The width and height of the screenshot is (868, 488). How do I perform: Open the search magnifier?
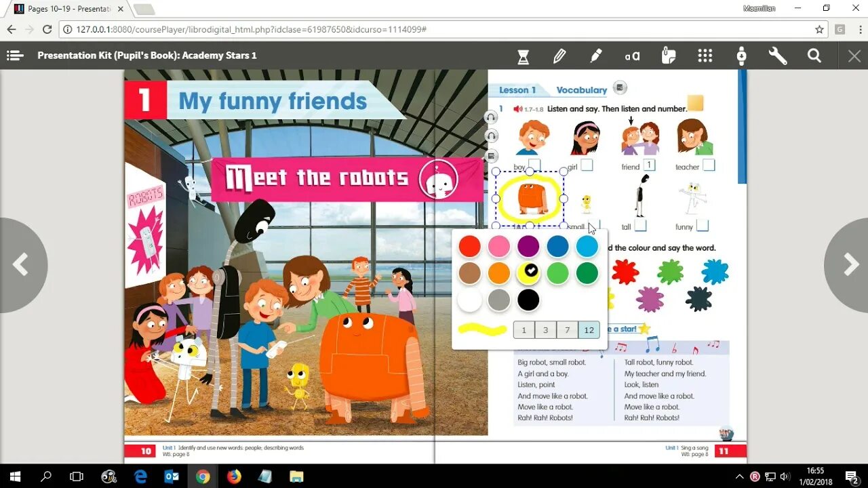814,56
